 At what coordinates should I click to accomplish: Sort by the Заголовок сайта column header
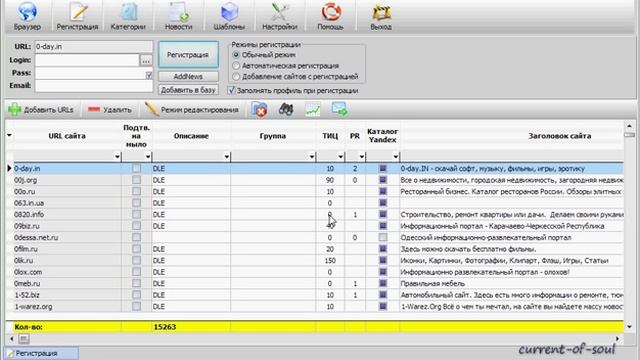click(559, 136)
